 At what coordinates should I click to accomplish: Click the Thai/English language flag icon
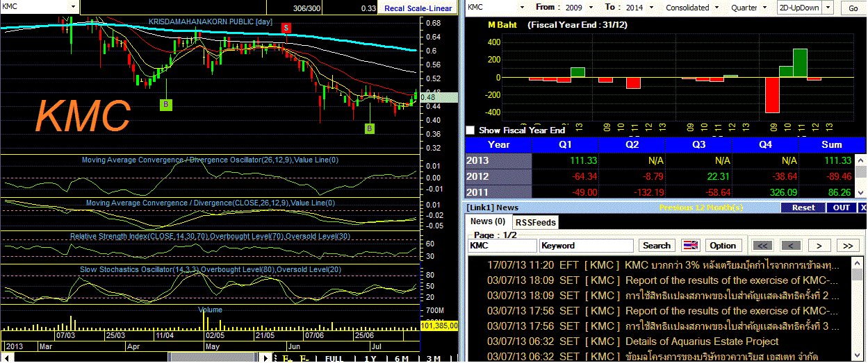[x=690, y=245]
